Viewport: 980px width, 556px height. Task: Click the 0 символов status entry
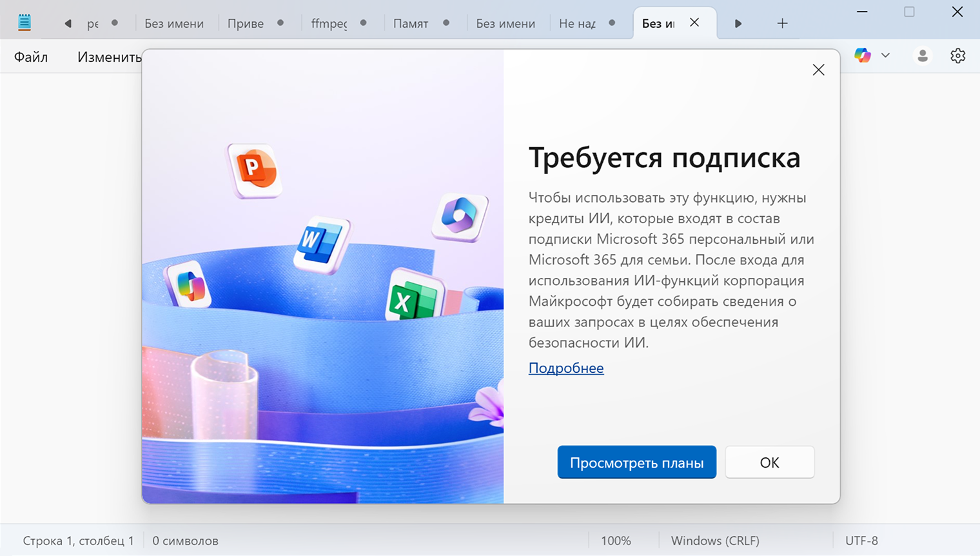click(x=185, y=541)
